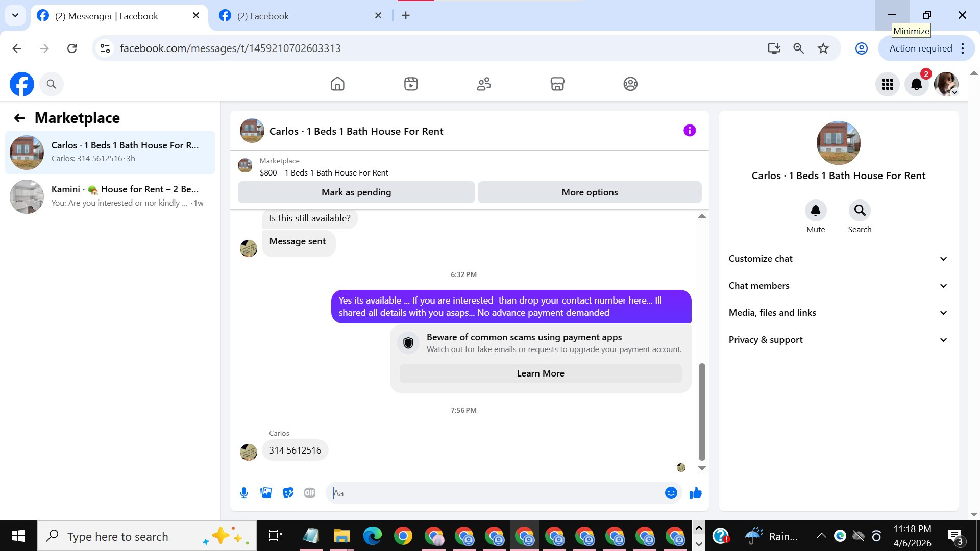Viewport: 980px width, 551px height.
Task: Open the account profile picture menu
Action: pos(946,84)
